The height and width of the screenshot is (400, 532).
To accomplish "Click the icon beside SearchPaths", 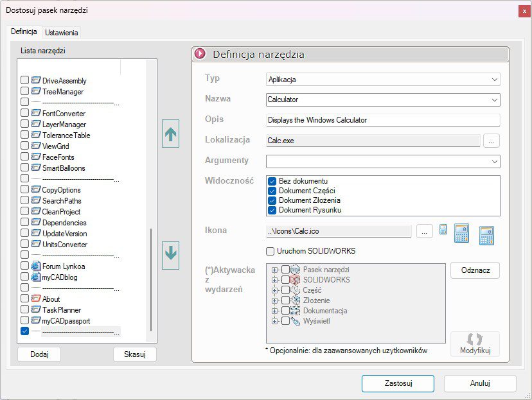I will [35, 200].
